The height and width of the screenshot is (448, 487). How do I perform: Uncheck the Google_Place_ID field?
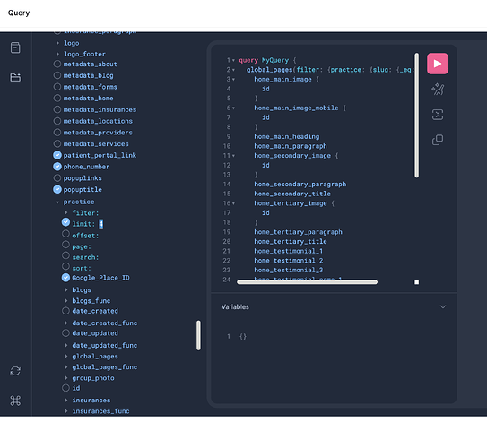pyautogui.click(x=65, y=278)
